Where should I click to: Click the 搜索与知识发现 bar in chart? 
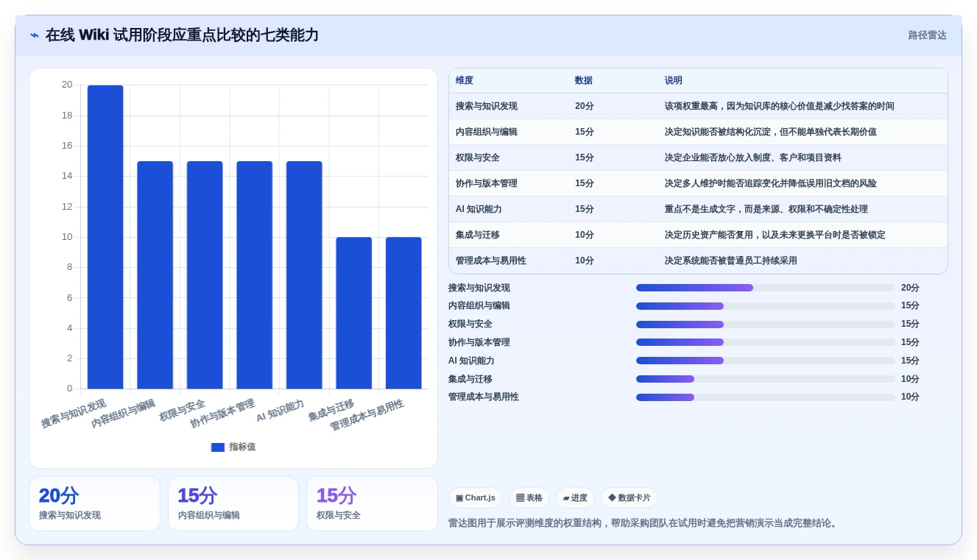coord(105,237)
